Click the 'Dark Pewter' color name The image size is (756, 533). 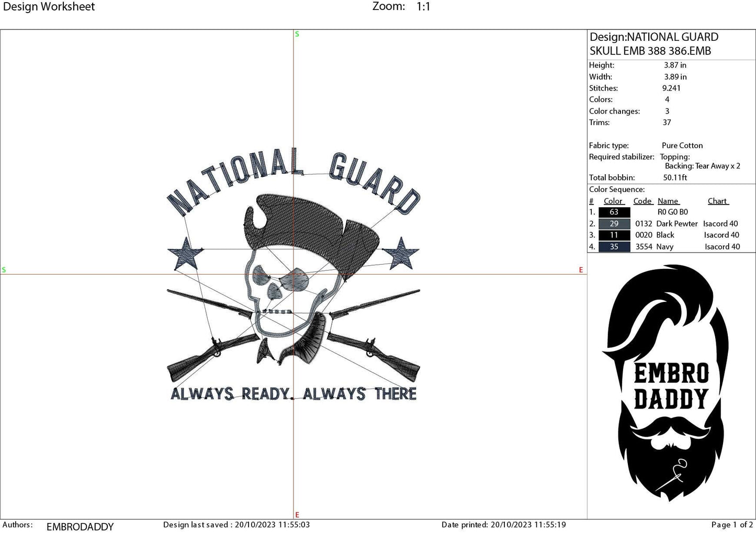coord(677,224)
